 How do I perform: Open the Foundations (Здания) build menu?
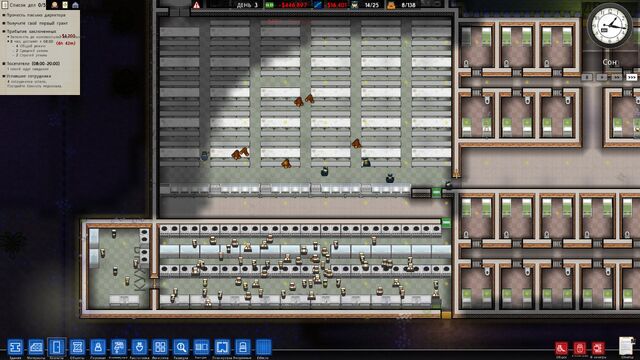click(x=15, y=347)
